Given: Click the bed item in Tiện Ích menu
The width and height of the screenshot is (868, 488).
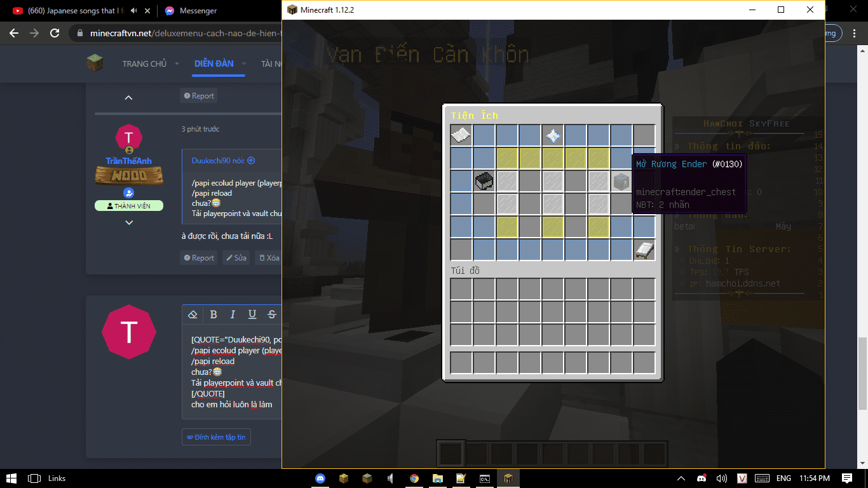Looking at the screenshot, I should pyautogui.click(x=644, y=250).
